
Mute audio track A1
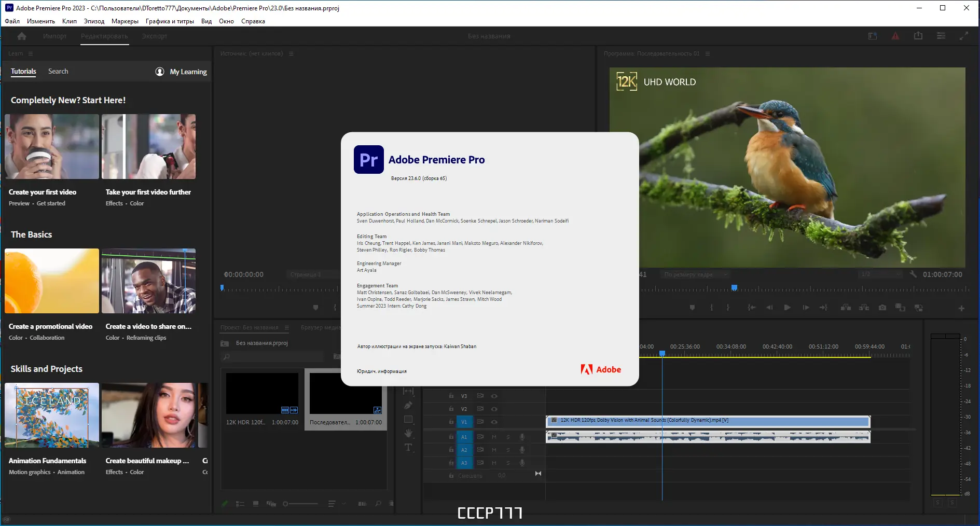pos(494,437)
